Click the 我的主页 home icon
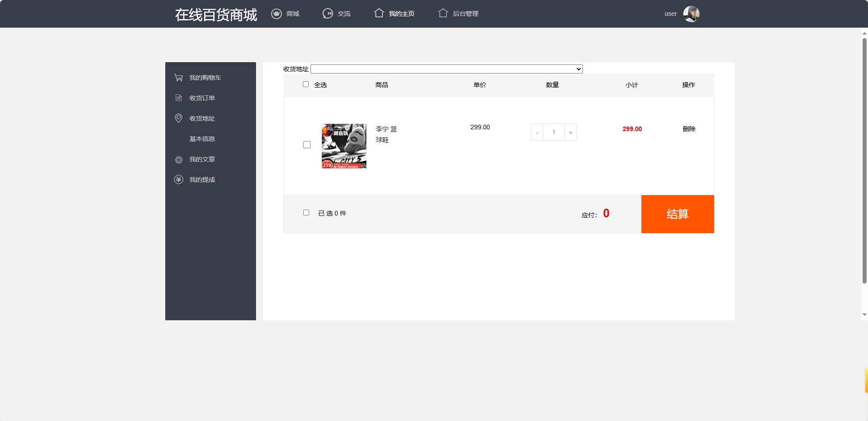 tap(380, 13)
